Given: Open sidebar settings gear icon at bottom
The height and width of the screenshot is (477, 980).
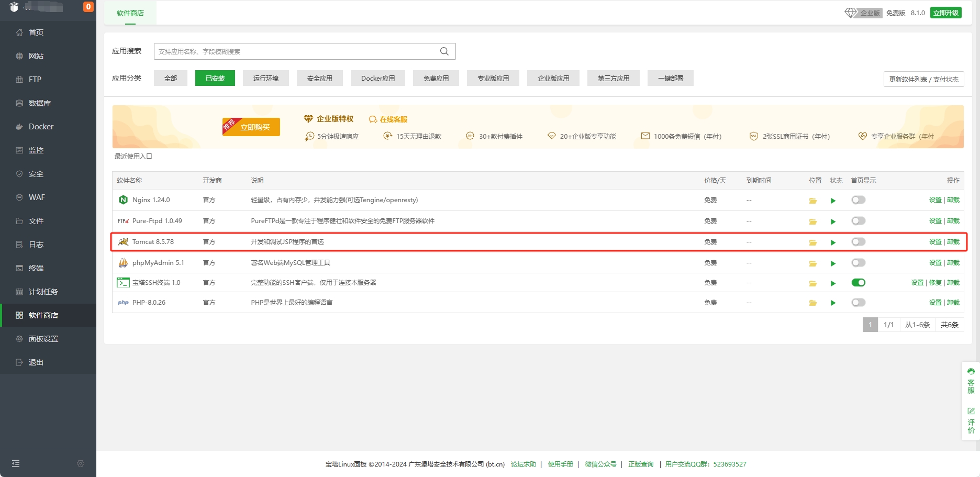Looking at the screenshot, I should click(x=81, y=463).
